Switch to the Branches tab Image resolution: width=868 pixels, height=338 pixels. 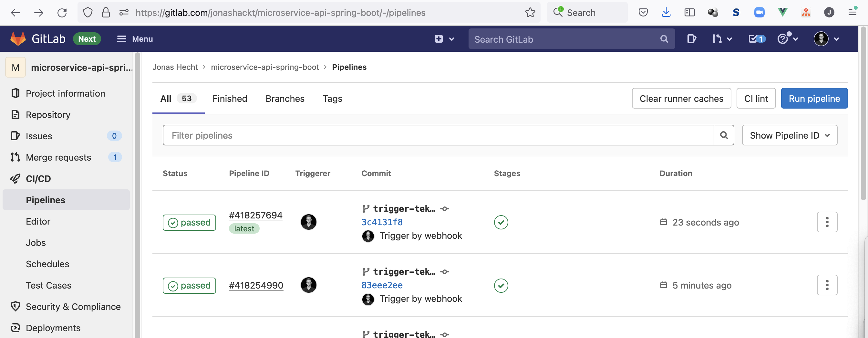pos(285,99)
